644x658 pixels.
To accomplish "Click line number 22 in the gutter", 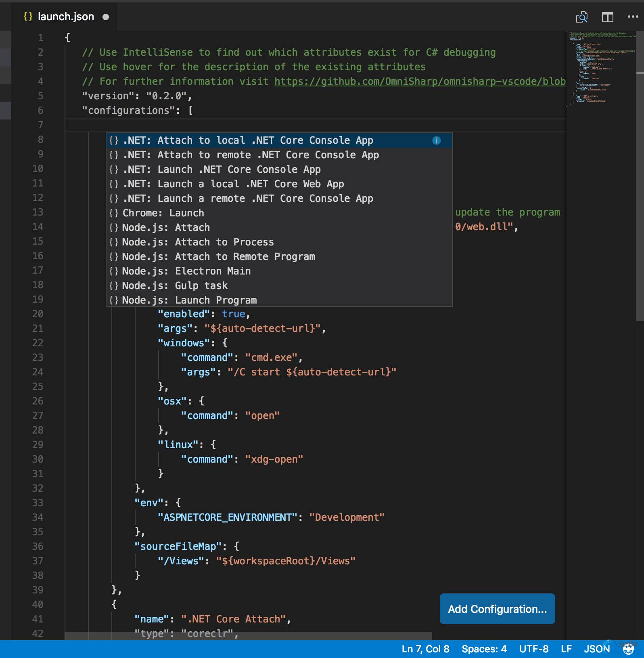I will [x=38, y=343].
